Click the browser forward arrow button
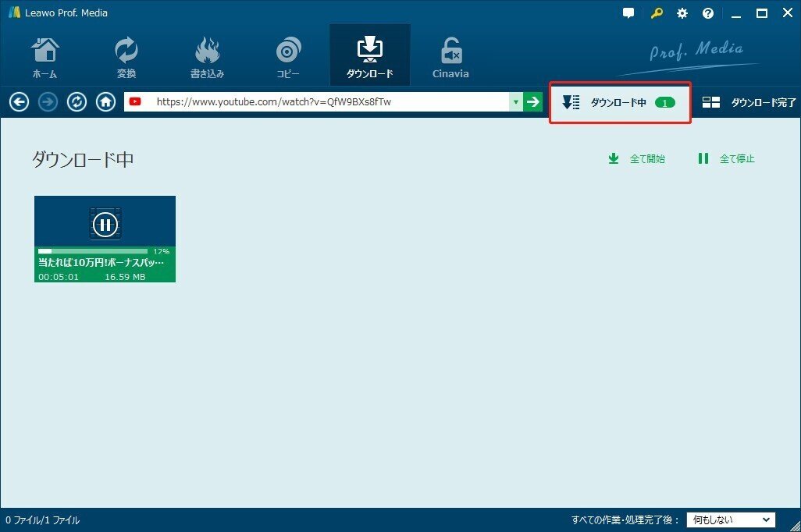This screenshot has width=801, height=532. pos(48,102)
